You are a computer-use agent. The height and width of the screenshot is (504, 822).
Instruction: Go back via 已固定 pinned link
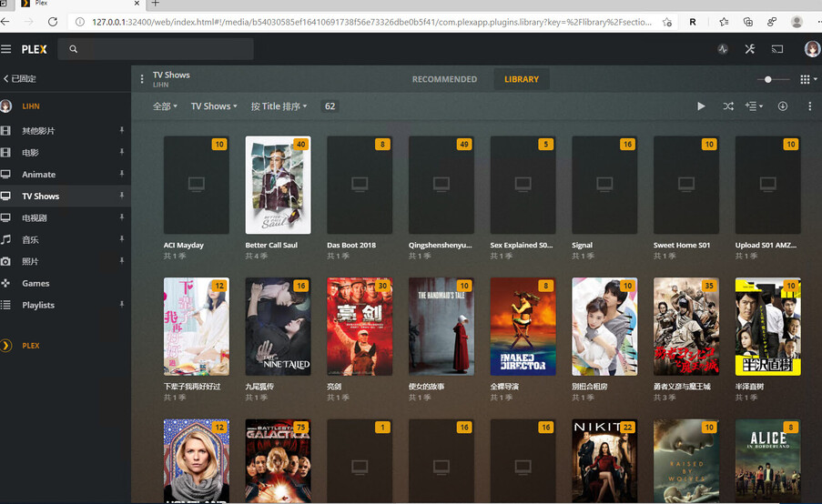(20, 78)
